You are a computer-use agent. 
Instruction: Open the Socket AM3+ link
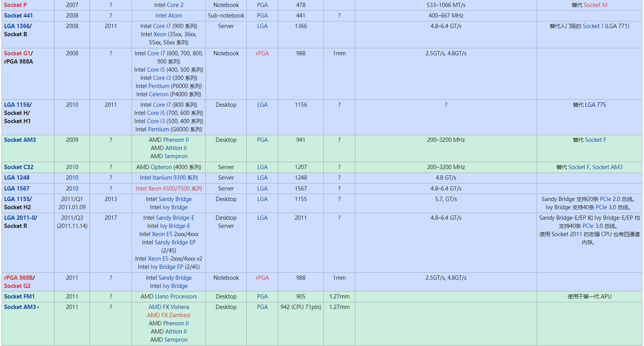tap(22, 307)
